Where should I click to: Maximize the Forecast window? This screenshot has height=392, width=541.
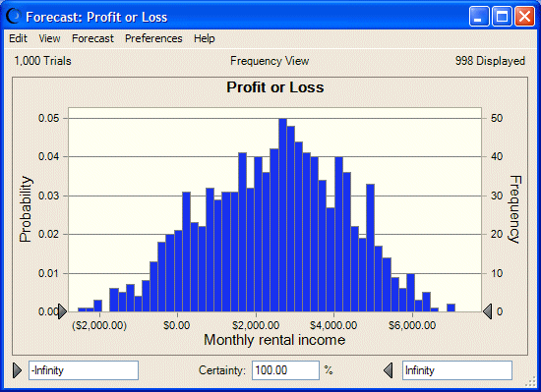[502, 16]
